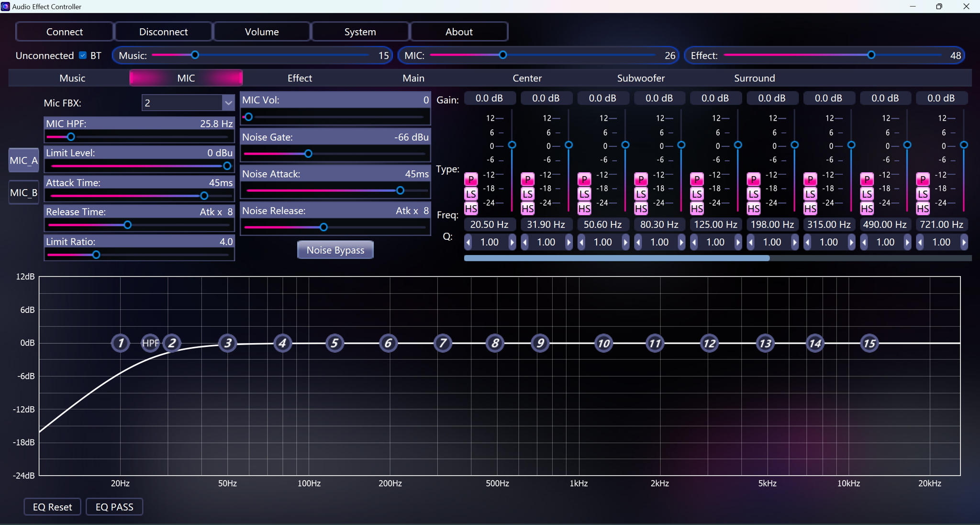Image resolution: width=980 pixels, height=525 pixels.
Task: Reset the EQ with EQ Reset
Action: click(x=53, y=507)
